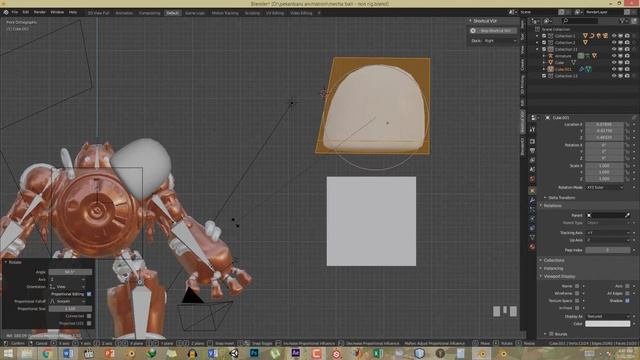Open the File menu
Image resolution: width=640 pixels, height=360 pixels.
pyautogui.click(x=15, y=12)
